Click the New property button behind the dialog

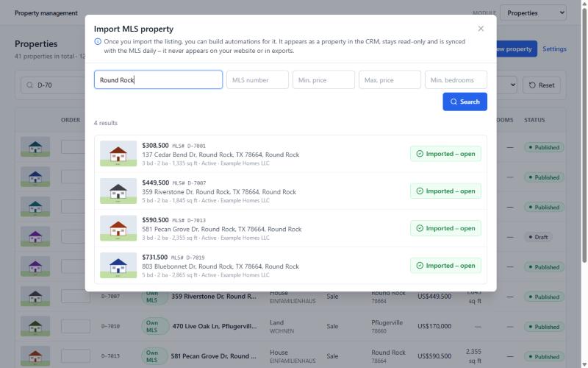click(517, 49)
